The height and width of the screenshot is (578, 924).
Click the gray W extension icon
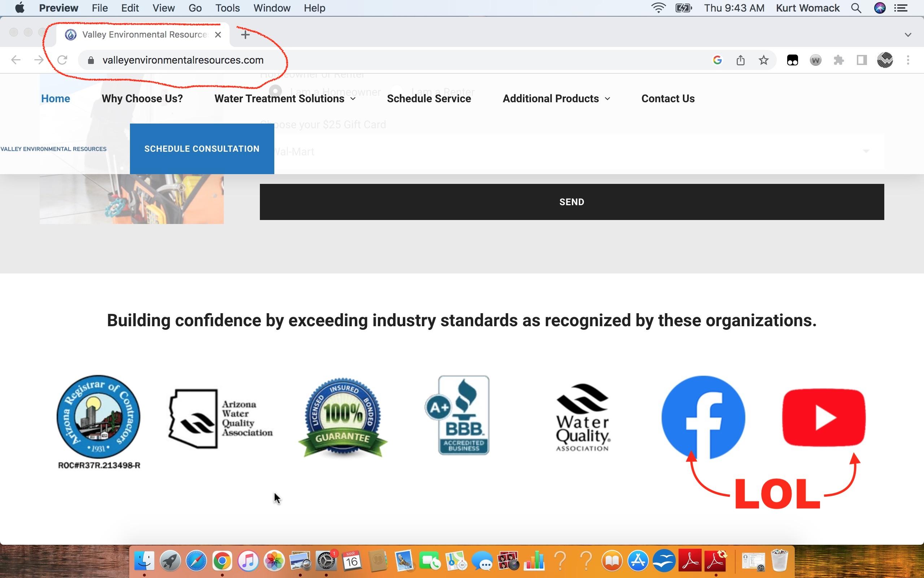pyautogui.click(x=815, y=60)
